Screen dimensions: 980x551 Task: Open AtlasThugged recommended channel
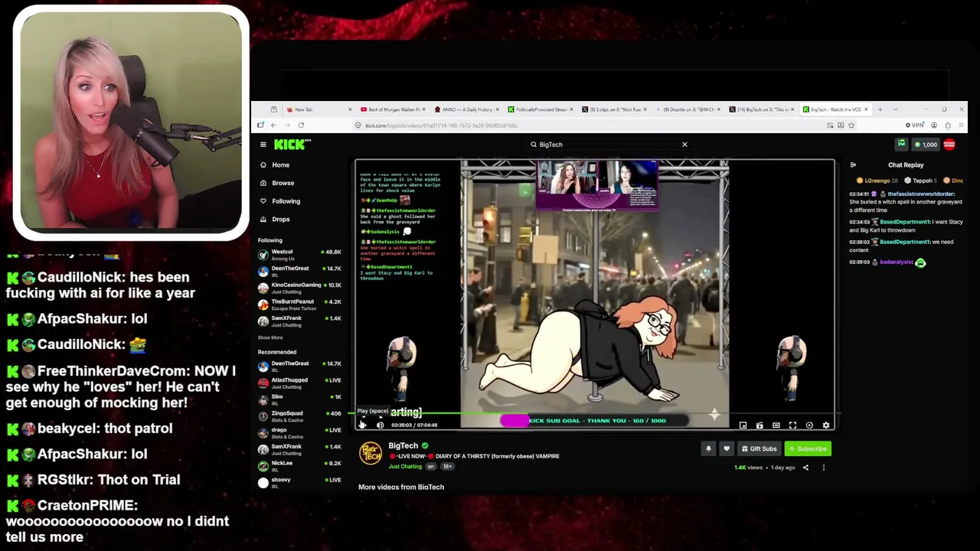click(x=299, y=383)
